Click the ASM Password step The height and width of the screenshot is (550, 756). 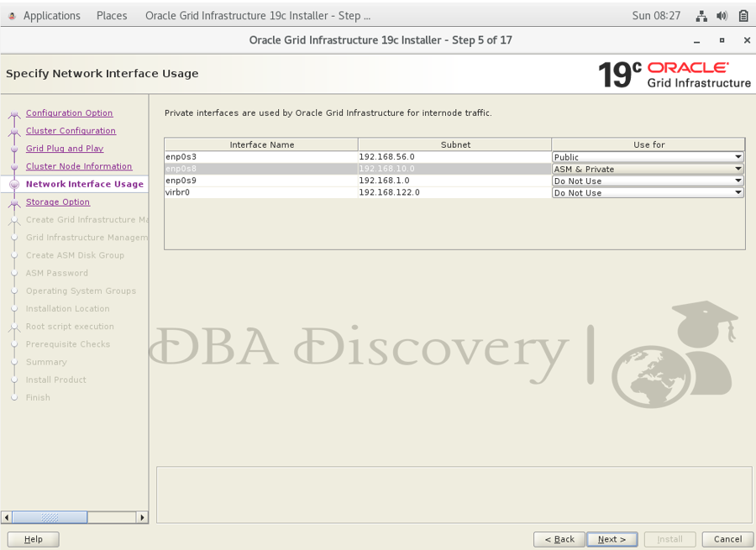click(x=57, y=273)
